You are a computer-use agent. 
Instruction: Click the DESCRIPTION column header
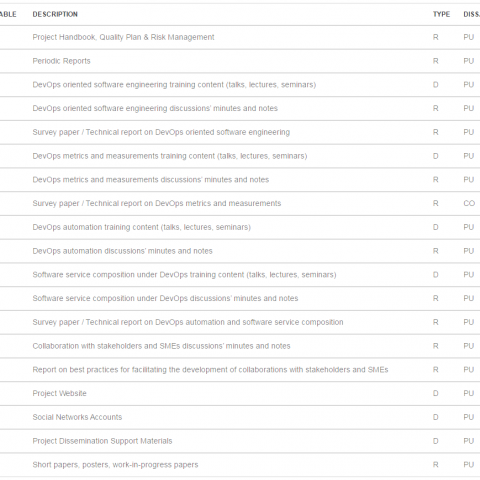tap(55, 14)
